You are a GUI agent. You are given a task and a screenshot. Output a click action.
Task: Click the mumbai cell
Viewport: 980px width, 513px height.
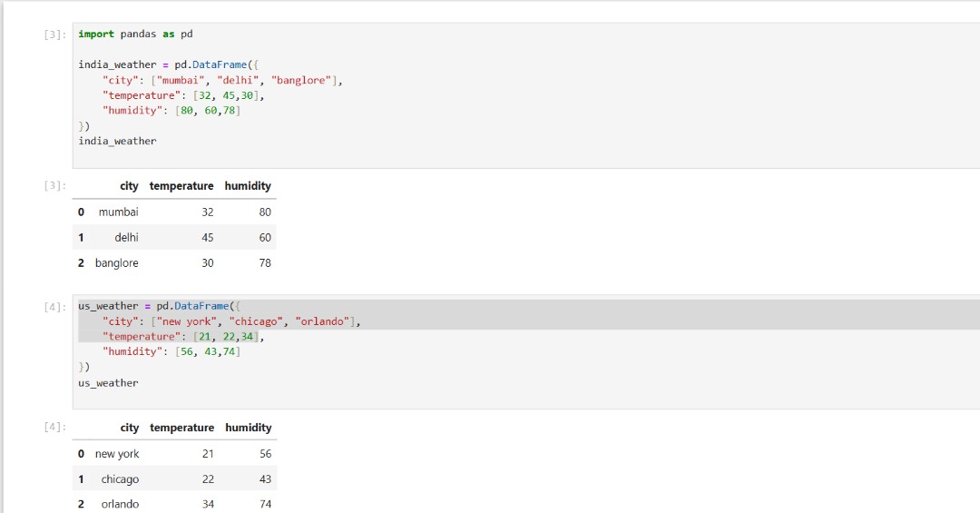pos(118,212)
